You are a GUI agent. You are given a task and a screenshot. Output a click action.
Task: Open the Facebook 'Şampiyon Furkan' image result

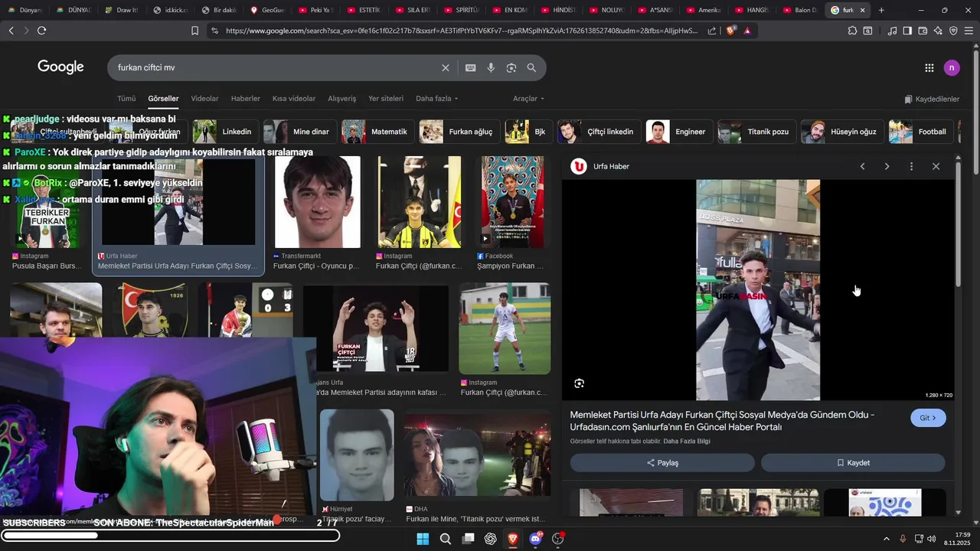coord(512,203)
